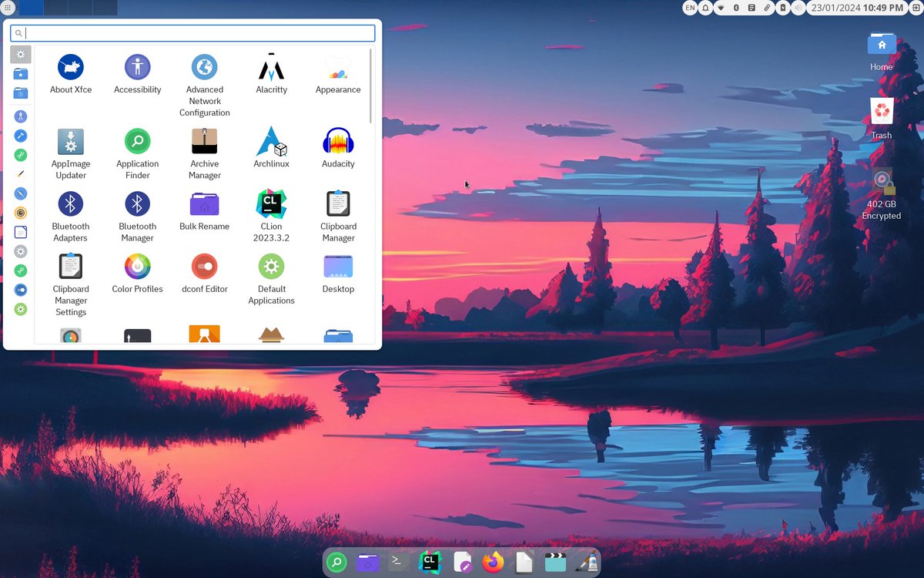Launch the Accessibility settings app
This screenshot has height=578, width=924.
tap(138, 75)
